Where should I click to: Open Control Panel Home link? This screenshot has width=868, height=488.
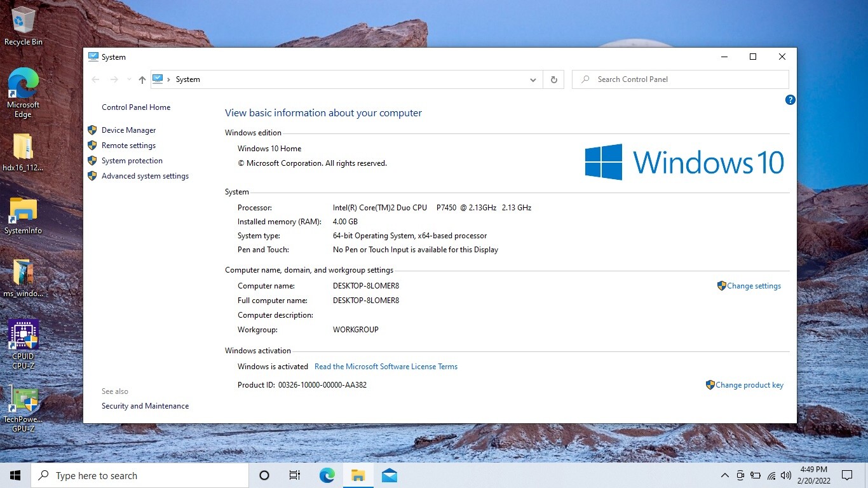tap(136, 107)
